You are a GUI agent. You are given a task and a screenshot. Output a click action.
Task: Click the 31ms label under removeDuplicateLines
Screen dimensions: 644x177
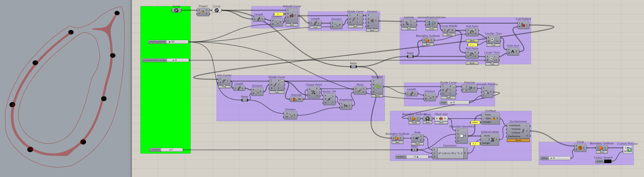431,29
